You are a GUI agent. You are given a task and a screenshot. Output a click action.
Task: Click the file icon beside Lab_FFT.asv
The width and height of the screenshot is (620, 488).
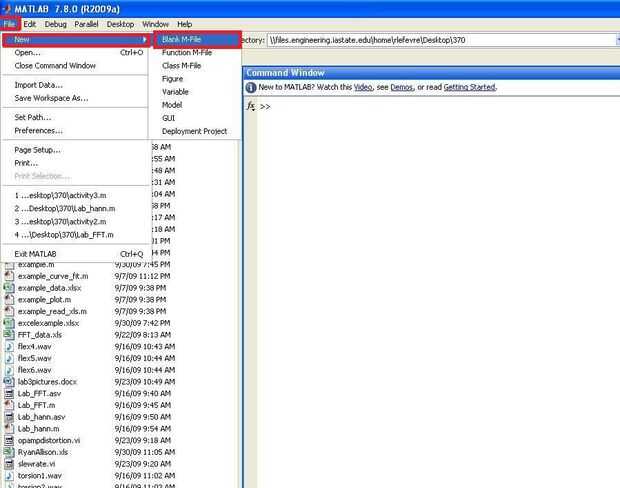coord(9,393)
